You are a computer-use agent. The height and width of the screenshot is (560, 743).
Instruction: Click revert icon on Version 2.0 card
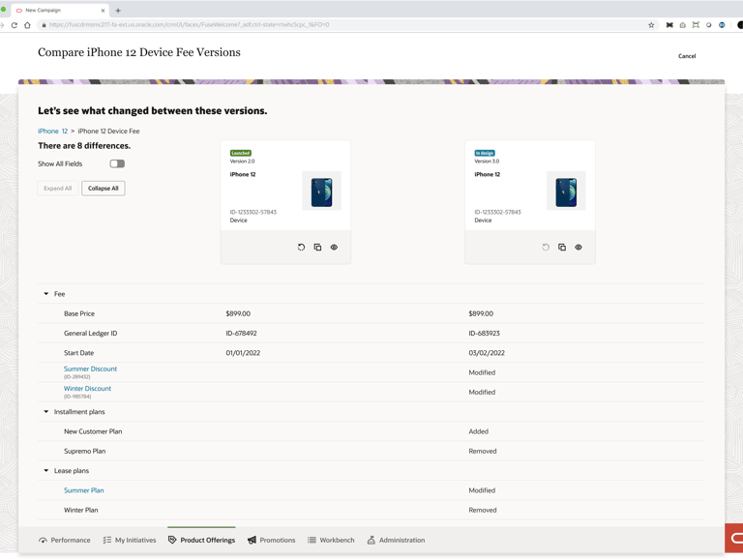[301, 248]
